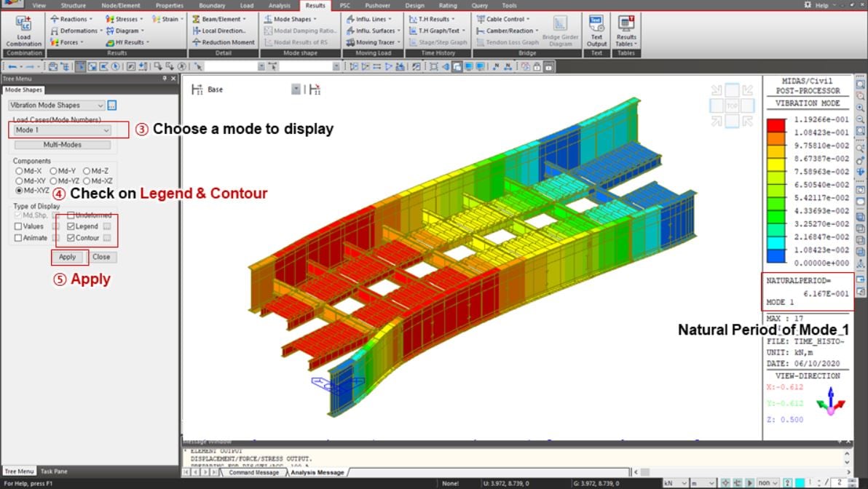Click the Multi-Modes button
This screenshot has width=868, height=489.
pyautogui.click(x=63, y=145)
